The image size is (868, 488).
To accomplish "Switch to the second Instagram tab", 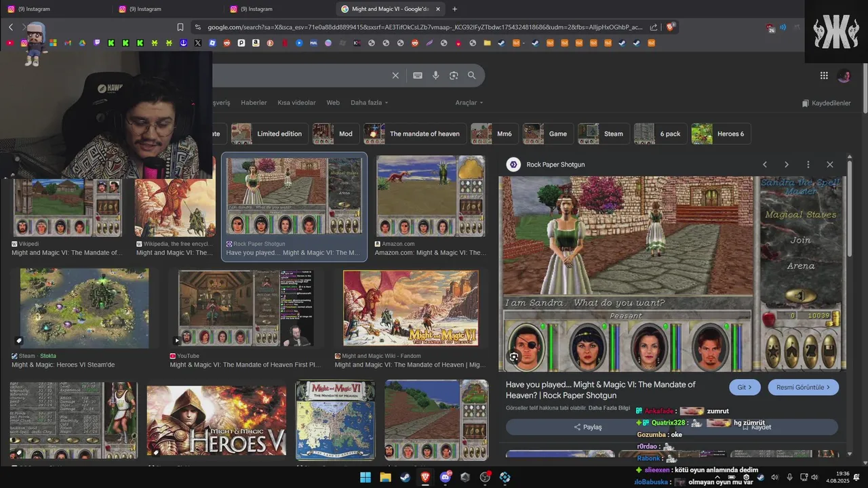I will [167, 9].
